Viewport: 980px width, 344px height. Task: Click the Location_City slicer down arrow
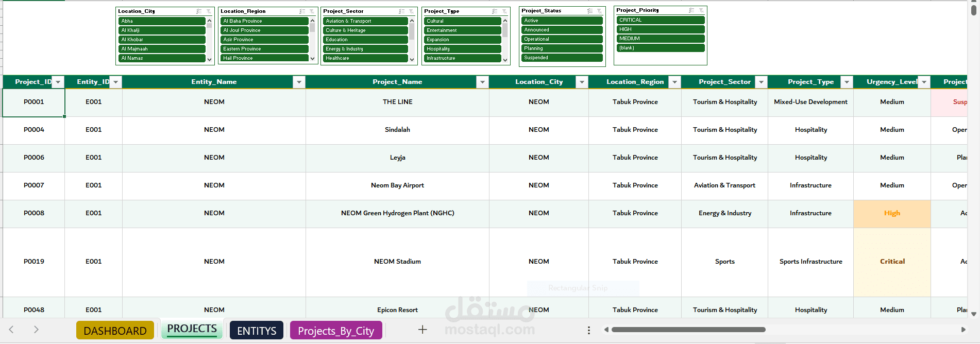(x=209, y=59)
